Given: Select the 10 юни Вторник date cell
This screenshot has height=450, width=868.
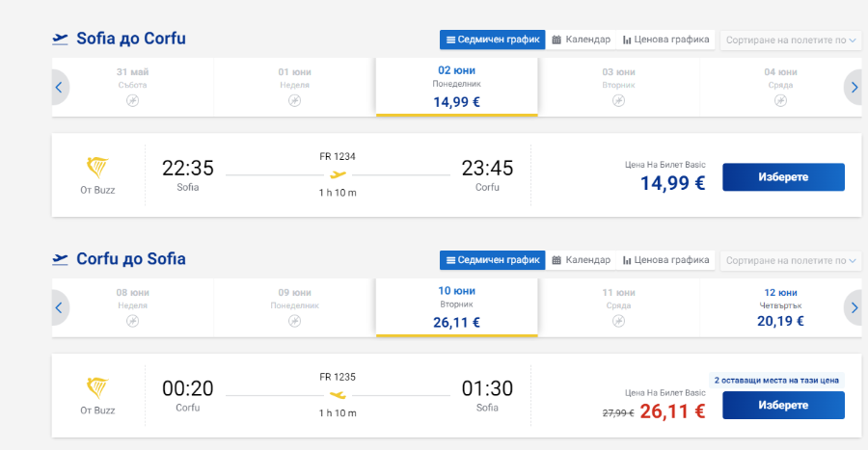Looking at the screenshot, I should coord(457,307).
